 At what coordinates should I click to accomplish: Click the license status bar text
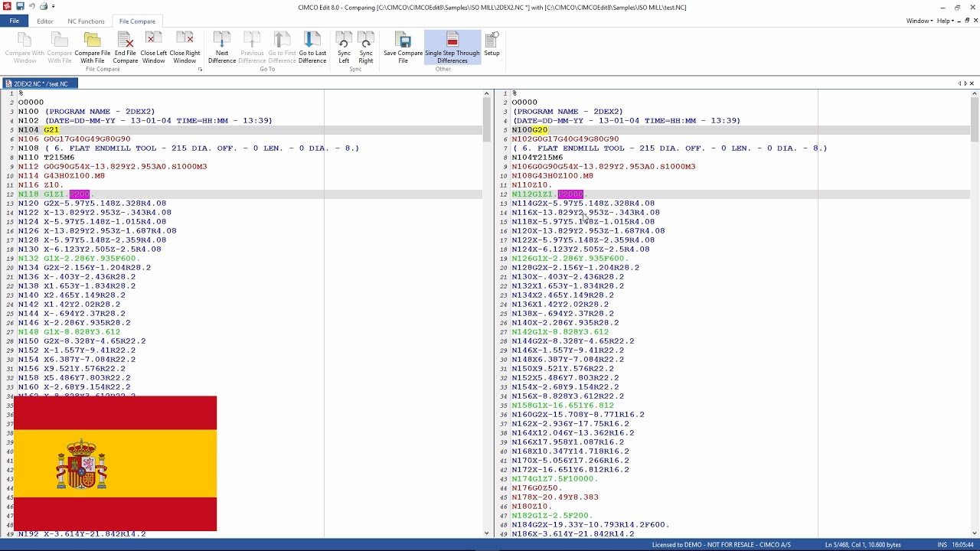[721, 545]
